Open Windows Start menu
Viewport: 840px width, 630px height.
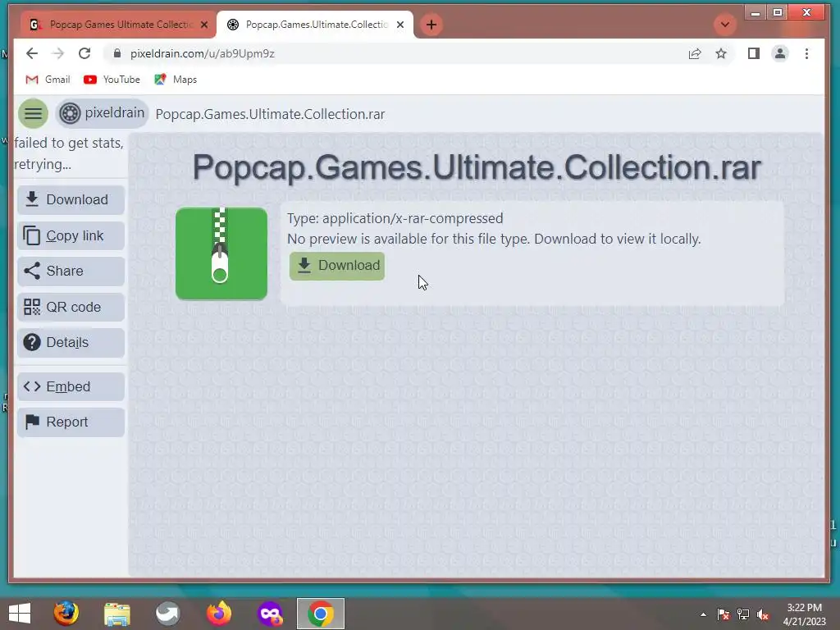click(20, 614)
